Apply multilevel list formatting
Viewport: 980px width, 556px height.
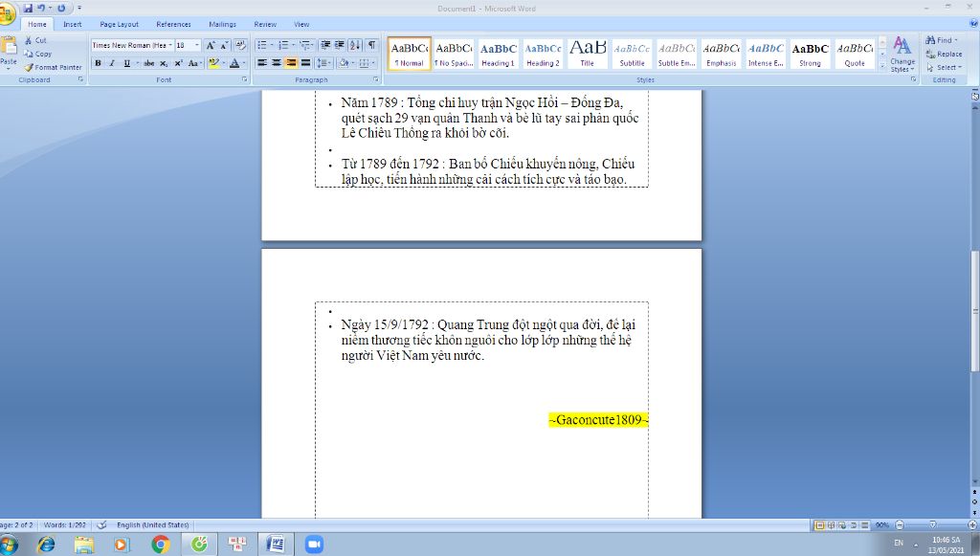[304, 45]
